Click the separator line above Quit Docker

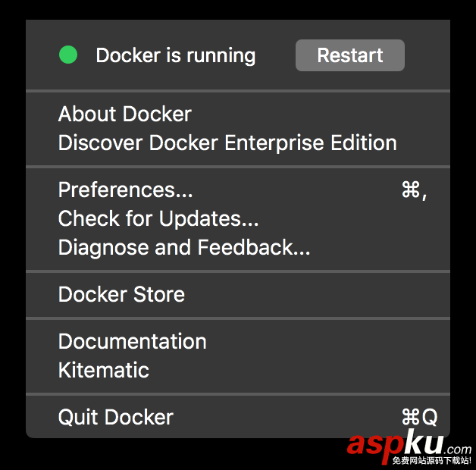238,394
